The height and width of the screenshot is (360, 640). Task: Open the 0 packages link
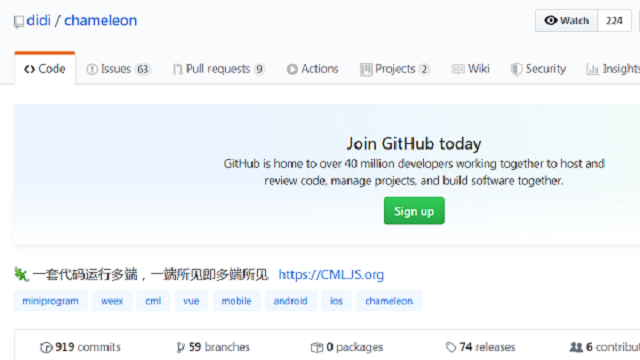pos(347,347)
